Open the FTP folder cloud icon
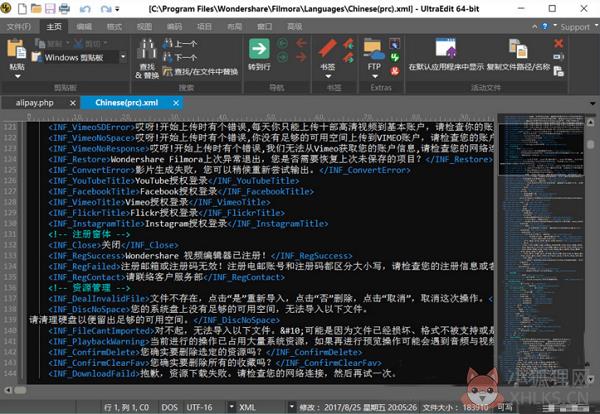This screenshot has height=414, width=600. click(374, 49)
